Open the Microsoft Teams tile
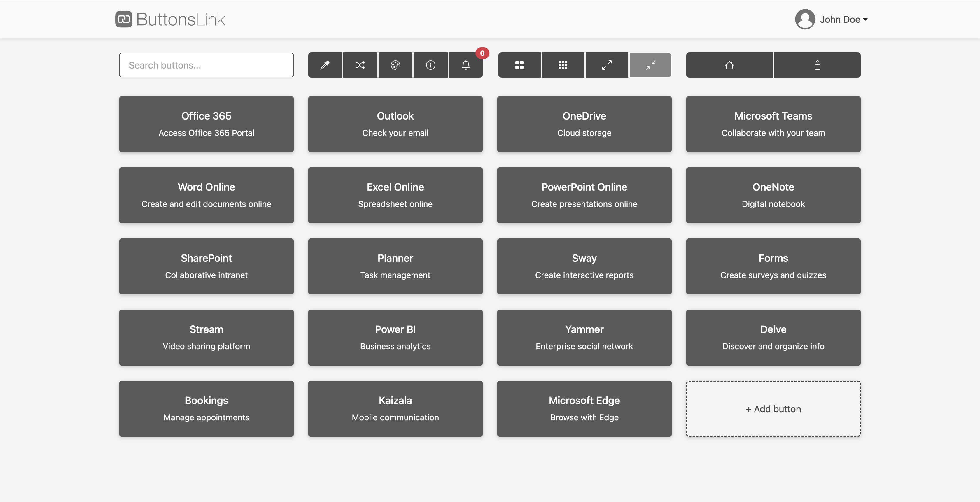This screenshot has width=980, height=502. [773, 124]
